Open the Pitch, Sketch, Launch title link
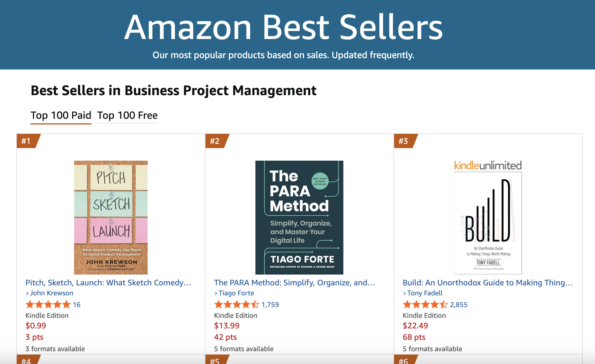Viewport: 595px width, 364px height. coord(108,283)
